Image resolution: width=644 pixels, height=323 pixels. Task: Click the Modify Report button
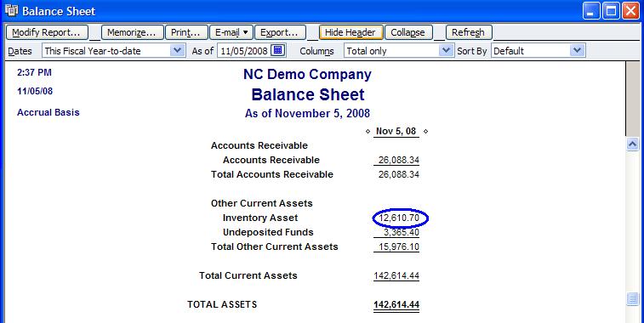[x=46, y=32]
